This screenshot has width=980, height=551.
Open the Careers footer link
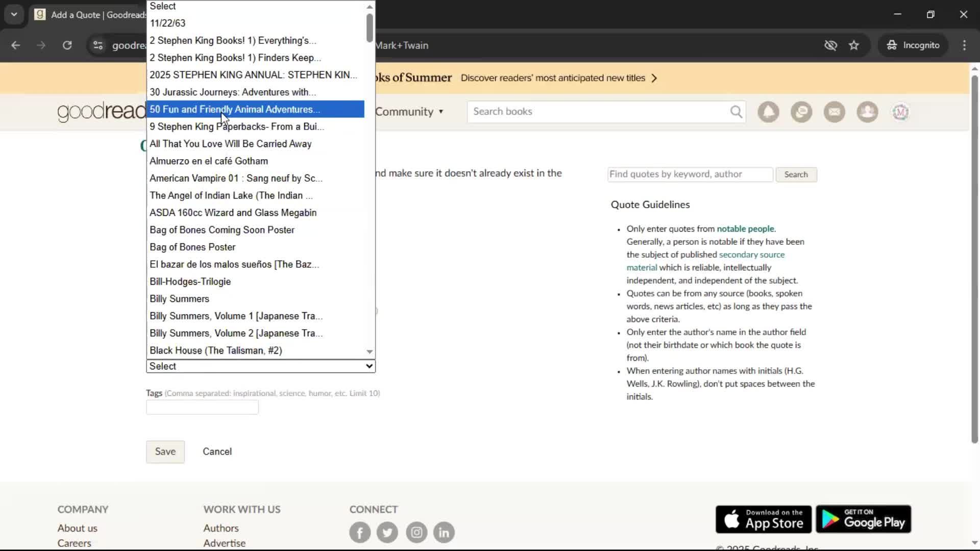pos(74,543)
